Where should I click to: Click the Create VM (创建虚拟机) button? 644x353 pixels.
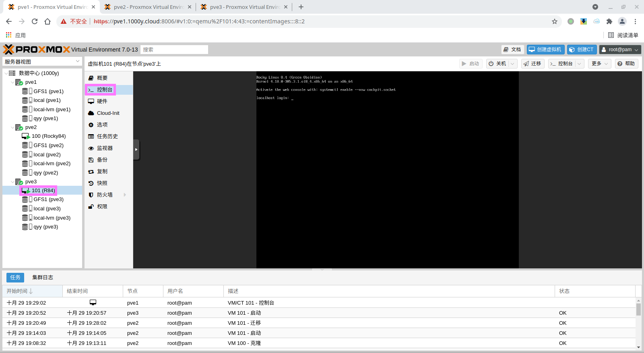pos(545,50)
